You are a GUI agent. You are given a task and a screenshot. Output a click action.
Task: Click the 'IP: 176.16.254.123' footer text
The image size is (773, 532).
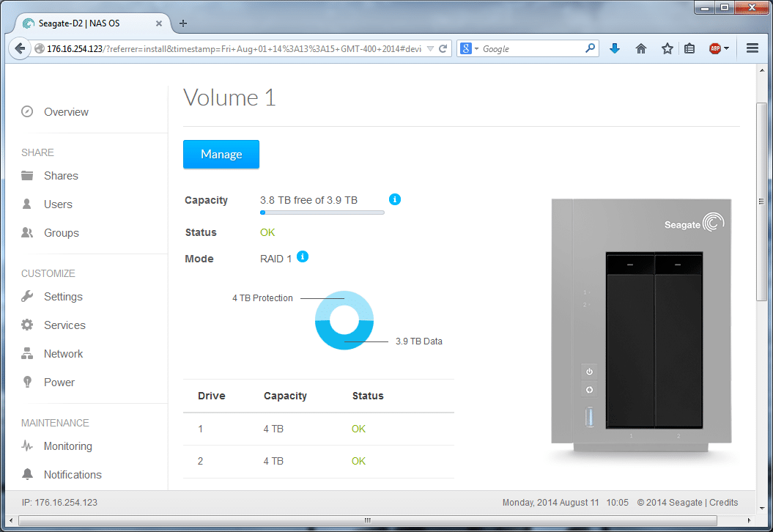(59, 502)
